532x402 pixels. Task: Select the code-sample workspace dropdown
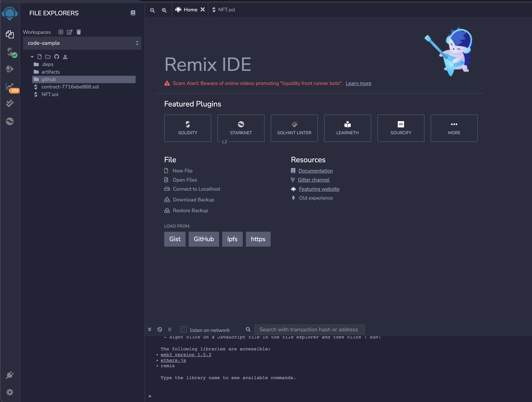[83, 43]
